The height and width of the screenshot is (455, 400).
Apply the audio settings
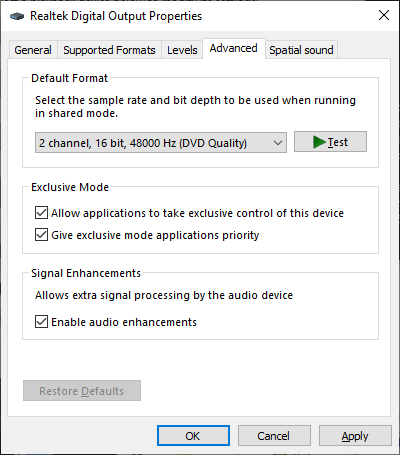pos(355,436)
